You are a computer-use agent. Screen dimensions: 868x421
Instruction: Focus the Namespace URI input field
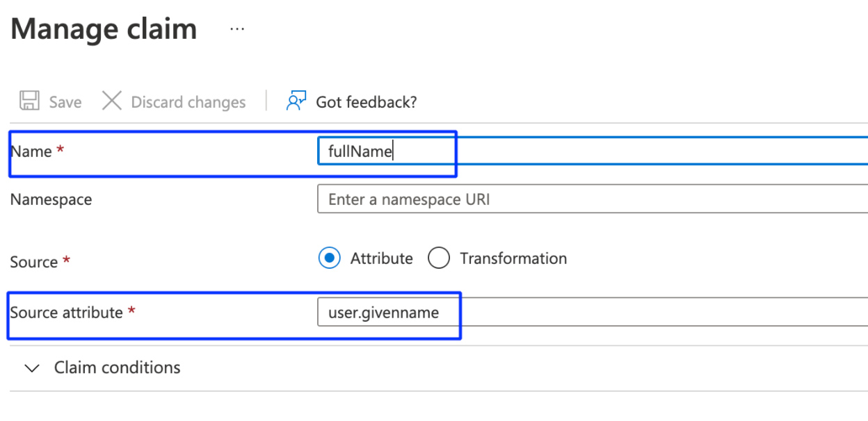coord(591,199)
